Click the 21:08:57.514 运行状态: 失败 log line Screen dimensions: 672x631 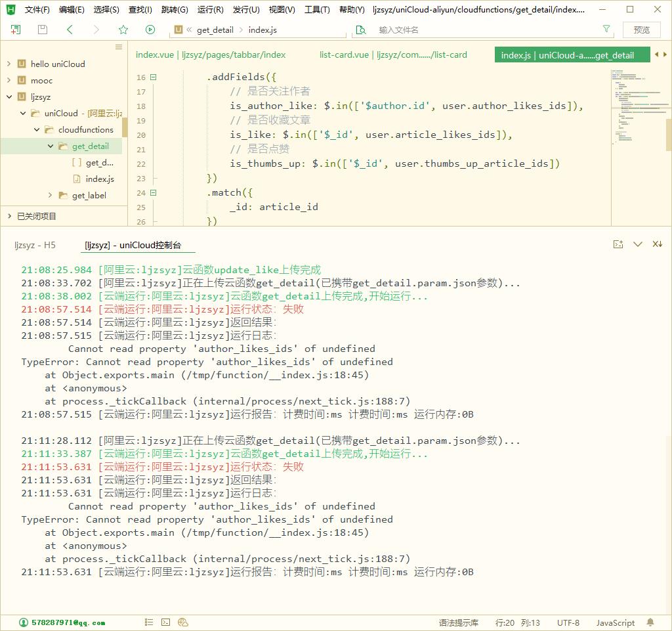[163, 309]
